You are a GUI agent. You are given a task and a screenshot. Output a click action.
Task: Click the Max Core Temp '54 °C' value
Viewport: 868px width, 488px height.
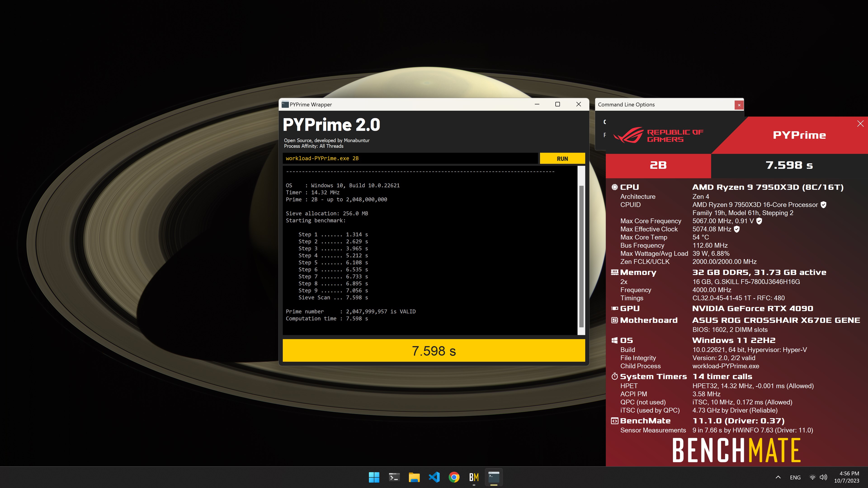(x=701, y=237)
